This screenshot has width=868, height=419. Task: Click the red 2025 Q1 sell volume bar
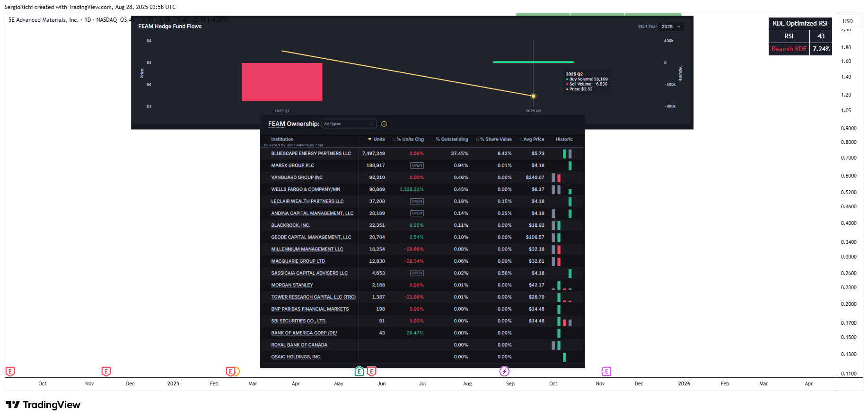pyautogui.click(x=282, y=82)
